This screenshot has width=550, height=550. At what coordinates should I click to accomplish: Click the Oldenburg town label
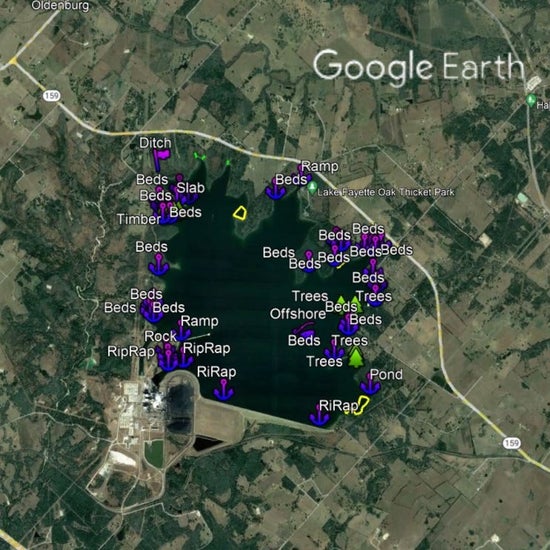point(60,6)
